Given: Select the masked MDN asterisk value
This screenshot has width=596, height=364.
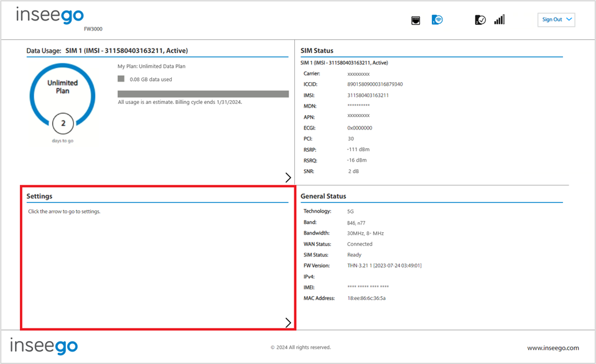Looking at the screenshot, I should (x=358, y=106).
